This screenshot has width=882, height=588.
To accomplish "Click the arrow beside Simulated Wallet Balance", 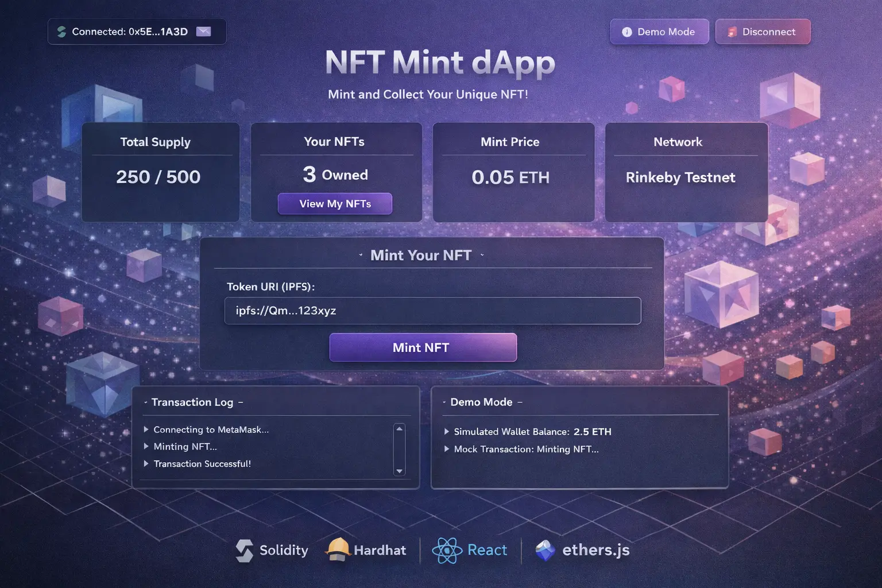I will [x=448, y=431].
